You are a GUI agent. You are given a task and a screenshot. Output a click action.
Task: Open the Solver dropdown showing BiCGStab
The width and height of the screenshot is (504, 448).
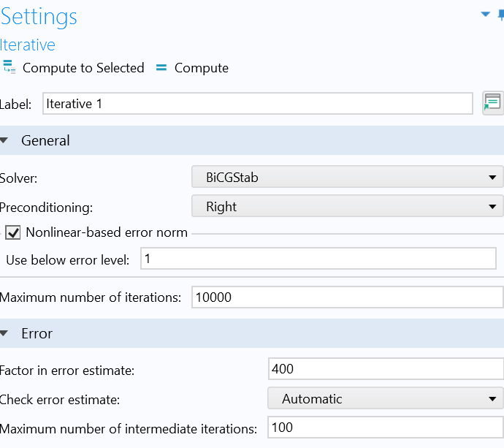tap(347, 177)
